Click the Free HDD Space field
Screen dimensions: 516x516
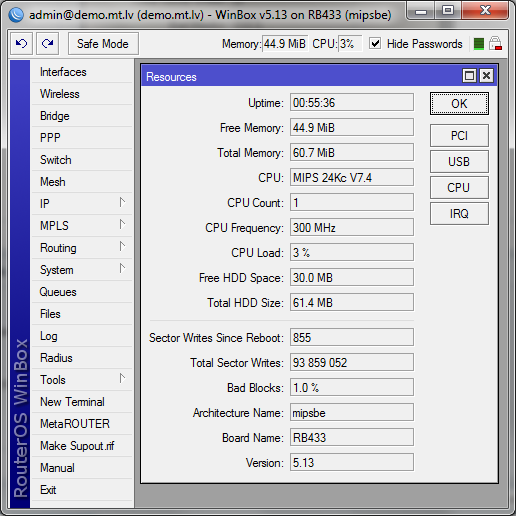[x=352, y=278]
